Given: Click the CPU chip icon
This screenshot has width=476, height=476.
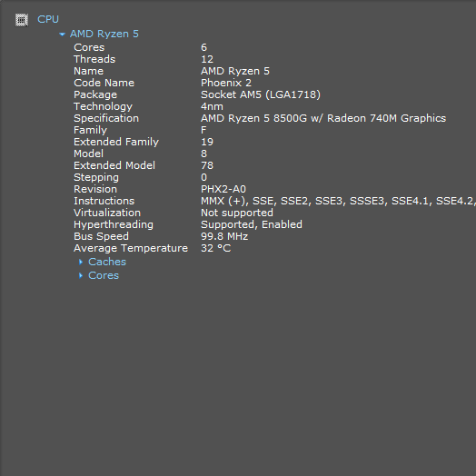Looking at the screenshot, I should pyautogui.click(x=22, y=20).
